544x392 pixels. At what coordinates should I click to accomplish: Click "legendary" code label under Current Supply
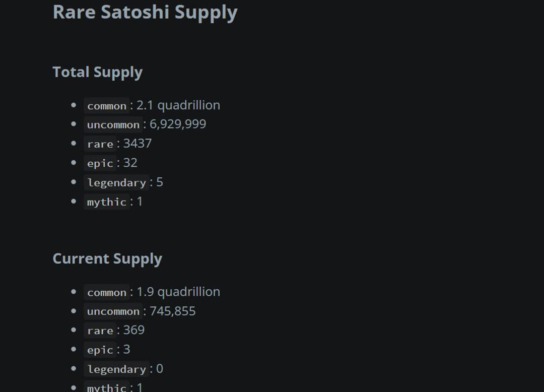coord(116,369)
